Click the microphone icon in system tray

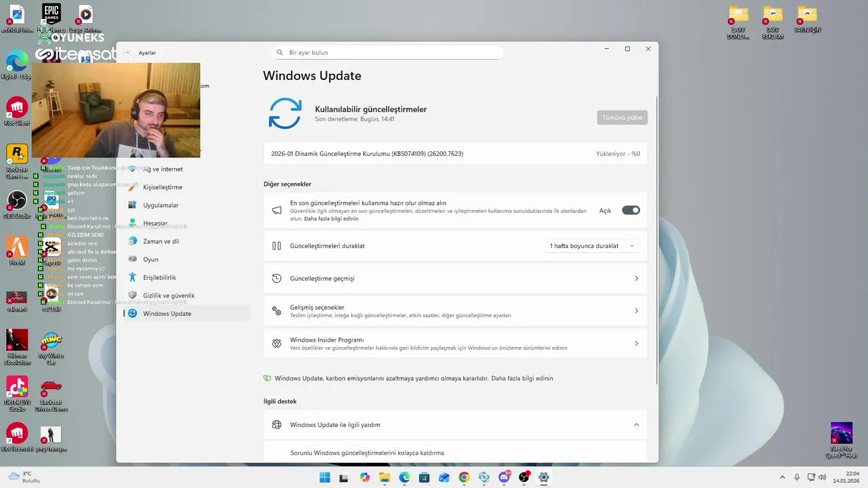pyautogui.click(x=797, y=477)
